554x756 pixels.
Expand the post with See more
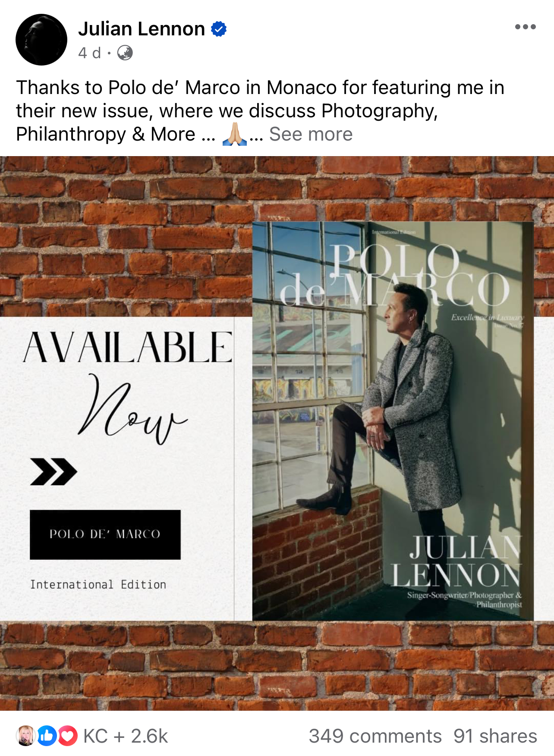(311, 134)
